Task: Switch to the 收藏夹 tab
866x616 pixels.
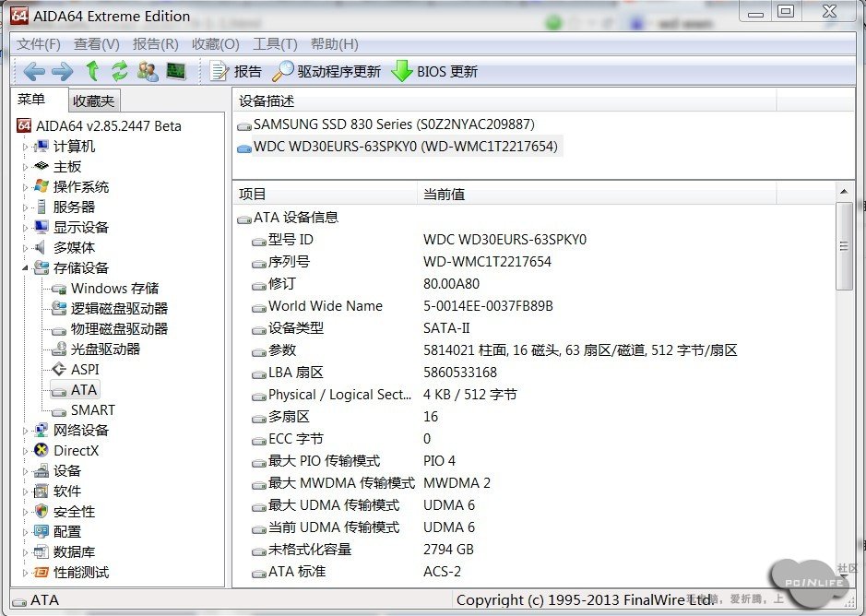Action: click(x=93, y=101)
